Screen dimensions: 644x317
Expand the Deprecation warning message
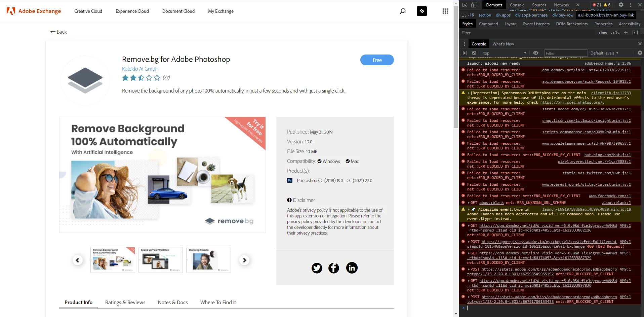469,93
